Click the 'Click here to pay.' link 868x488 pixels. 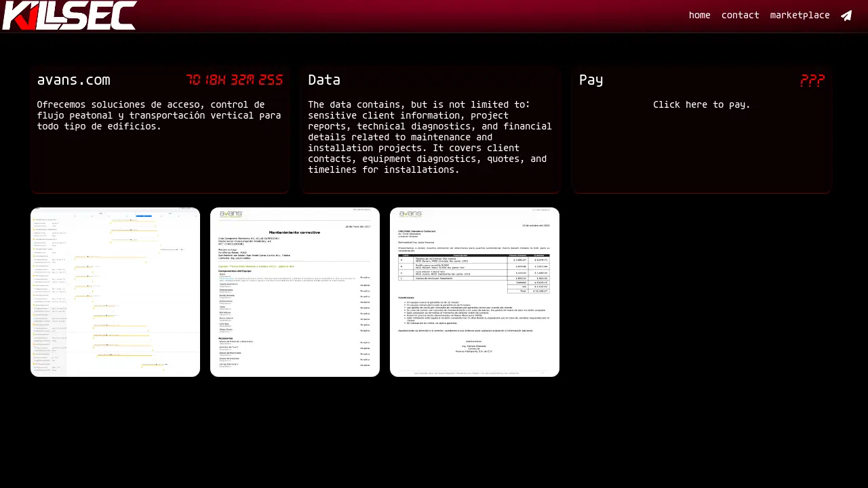[701, 104]
